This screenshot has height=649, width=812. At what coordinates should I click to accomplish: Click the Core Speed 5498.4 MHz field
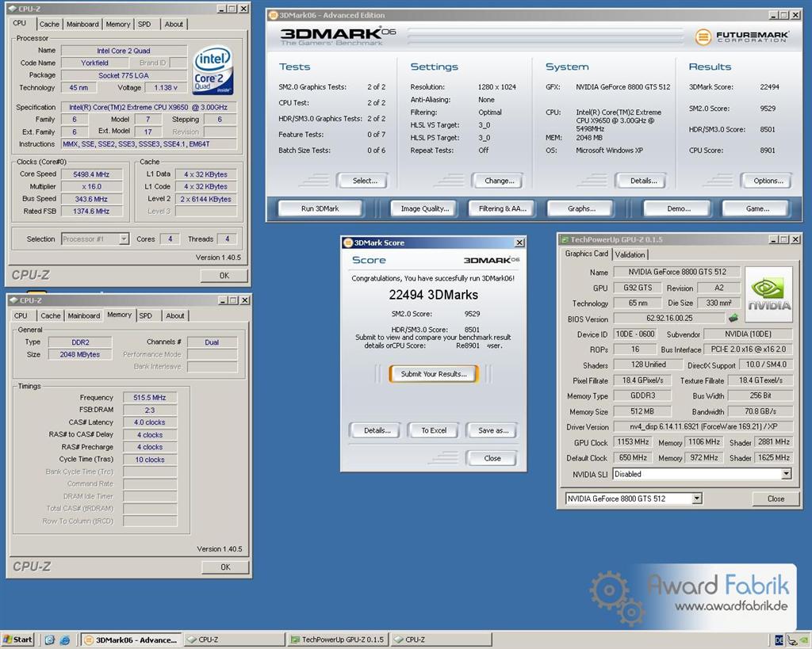coord(92,174)
